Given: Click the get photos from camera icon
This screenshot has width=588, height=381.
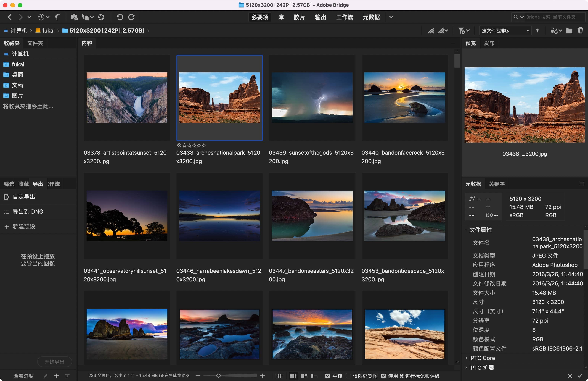Looking at the screenshot, I should 74,17.
